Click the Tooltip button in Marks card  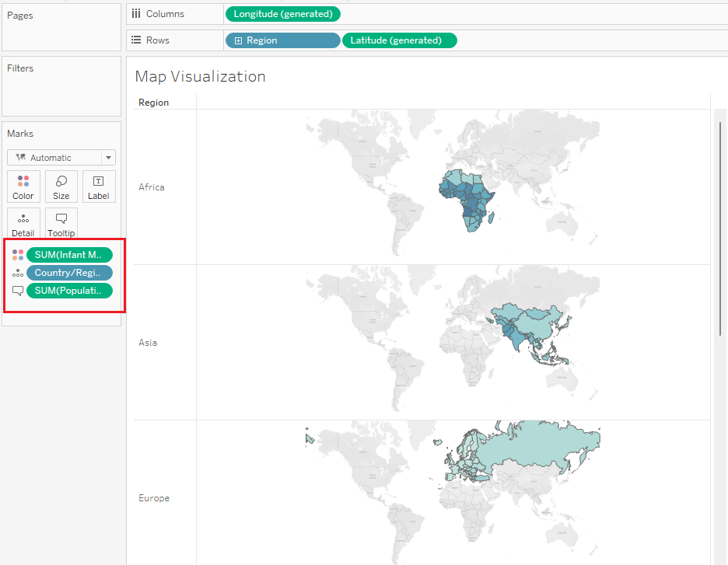click(61, 224)
